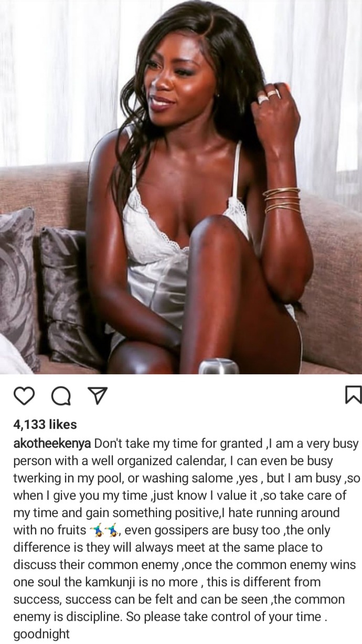The width and height of the screenshot is (362, 644).
Task: Open comments via the speech bubble icon
Action: point(60,396)
